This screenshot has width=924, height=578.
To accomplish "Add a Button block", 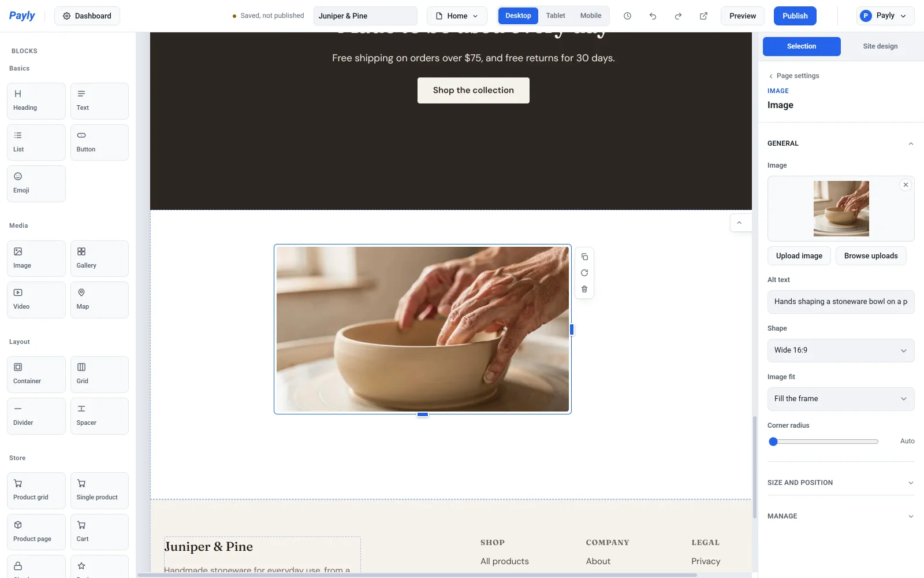I will (x=99, y=142).
